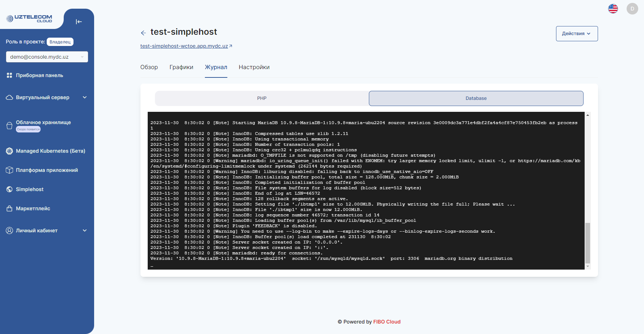Collapse the sidebar with the arrow icon
644x334 pixels.
[x=79, y=21]
